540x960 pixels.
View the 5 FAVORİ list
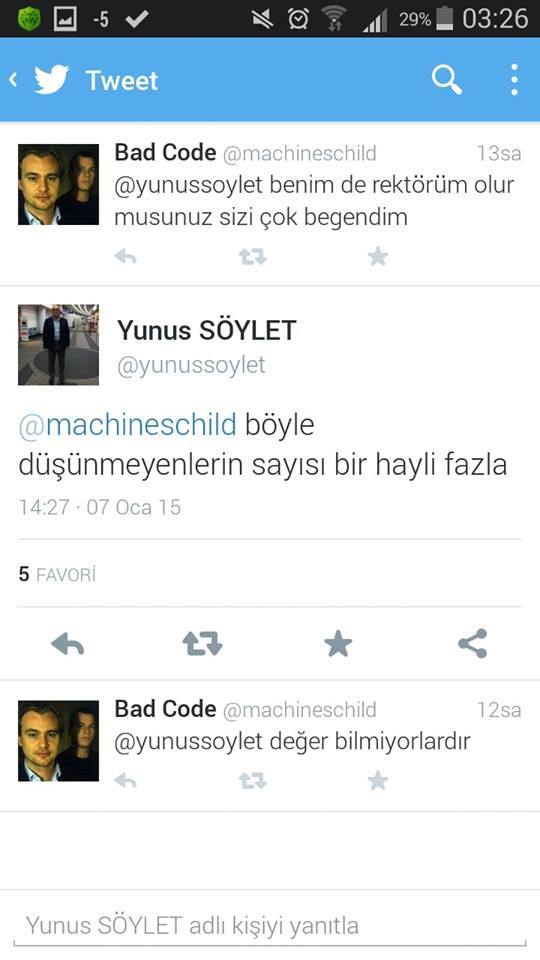tap(57, 574)
